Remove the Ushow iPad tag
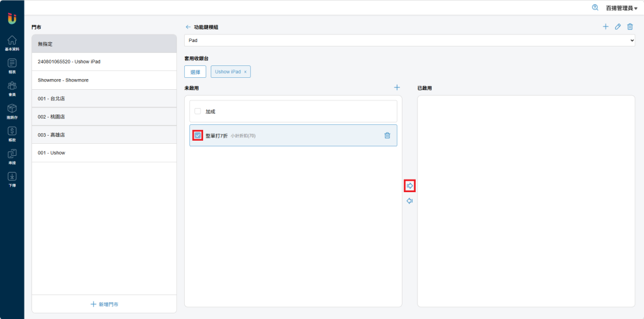The height and width of the screenshot is (319, 644). point(245,72)
